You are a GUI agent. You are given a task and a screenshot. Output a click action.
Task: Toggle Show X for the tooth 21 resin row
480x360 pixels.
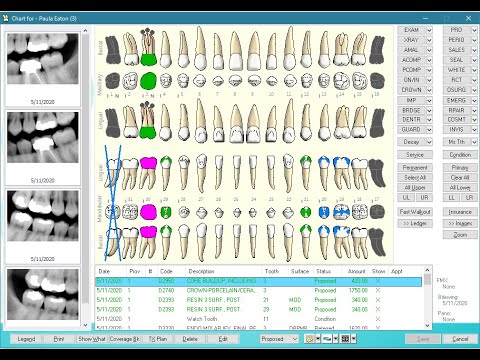pyautogui.click(x=378, y=300)
